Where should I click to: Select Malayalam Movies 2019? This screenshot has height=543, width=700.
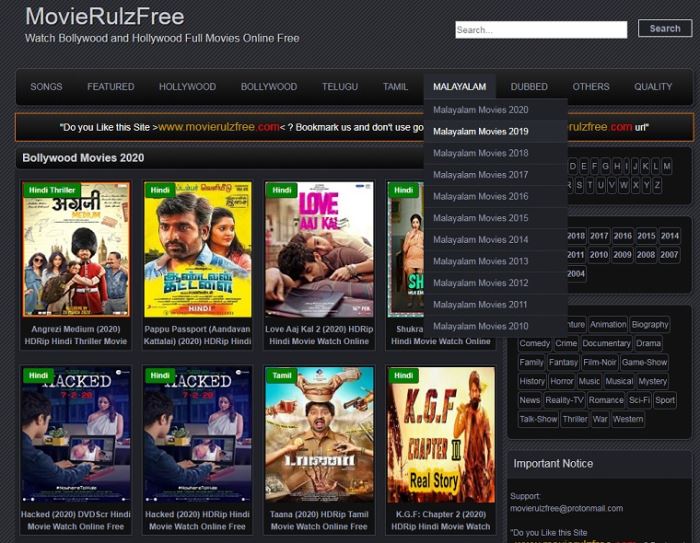point(496,131)
